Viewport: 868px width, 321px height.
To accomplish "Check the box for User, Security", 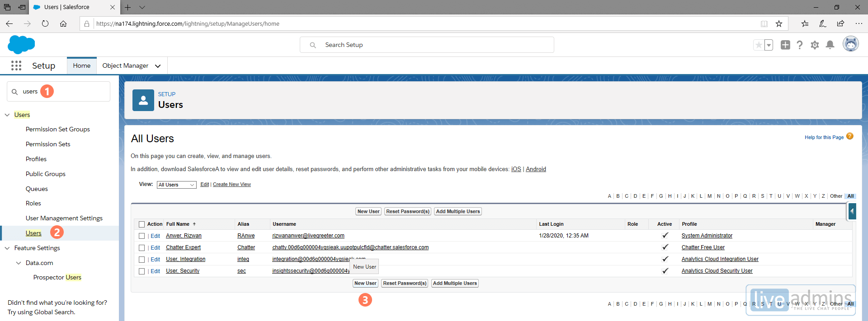I will click(142, 271).
